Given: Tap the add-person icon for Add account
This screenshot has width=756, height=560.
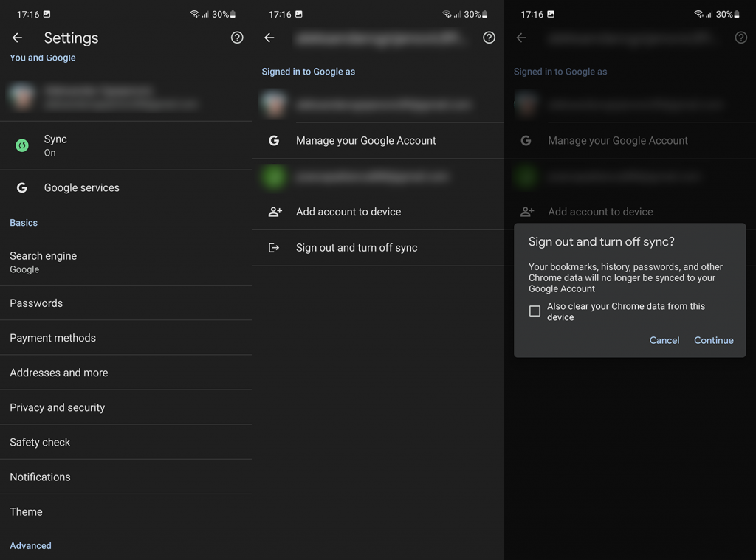Looking at the screenshot, I should pos(275,212).
